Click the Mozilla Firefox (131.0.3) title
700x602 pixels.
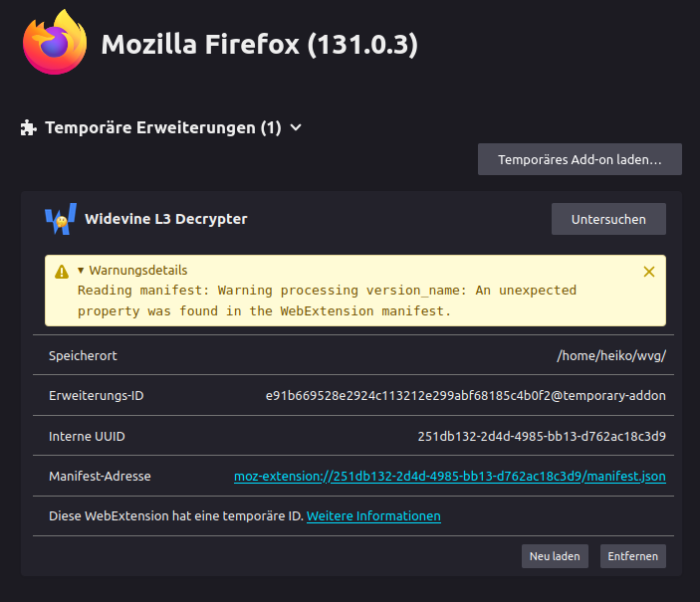pyautogui.click(x=259, y=45)
